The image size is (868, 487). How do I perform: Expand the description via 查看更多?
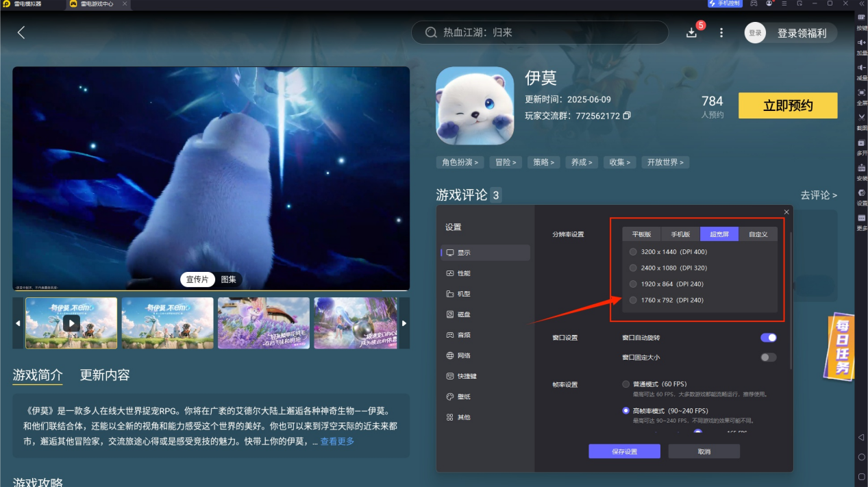(x=337, y=441)
